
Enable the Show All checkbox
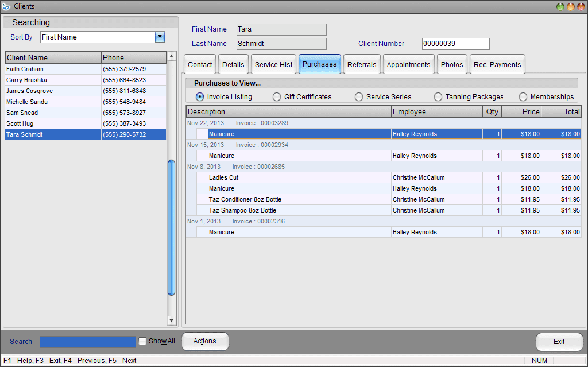142,341
